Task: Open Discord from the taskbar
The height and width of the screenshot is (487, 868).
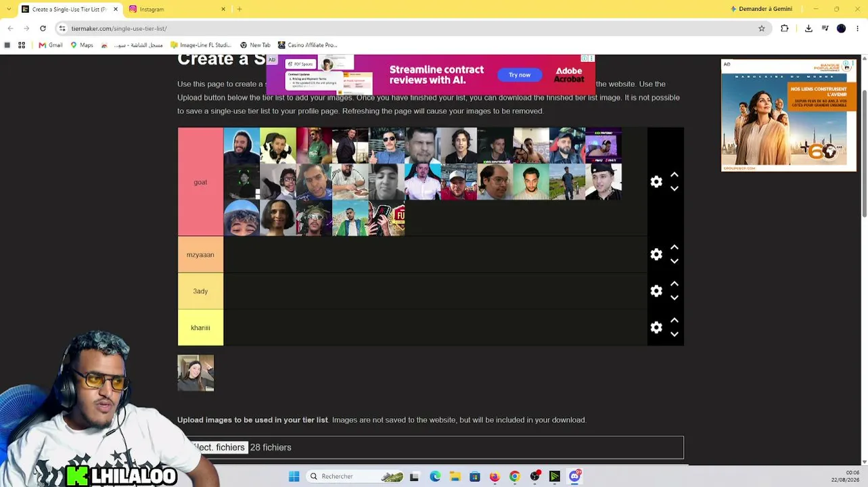Action: [x=575, y=476]
